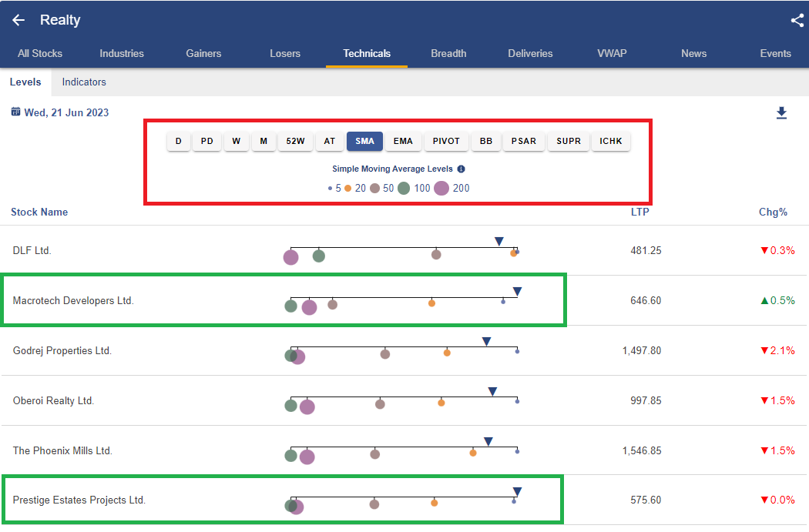The height and width of the screenshot is (532, 809).
Task: Go back using the arrow beside Realty
Action: click(x=18, y=20)
